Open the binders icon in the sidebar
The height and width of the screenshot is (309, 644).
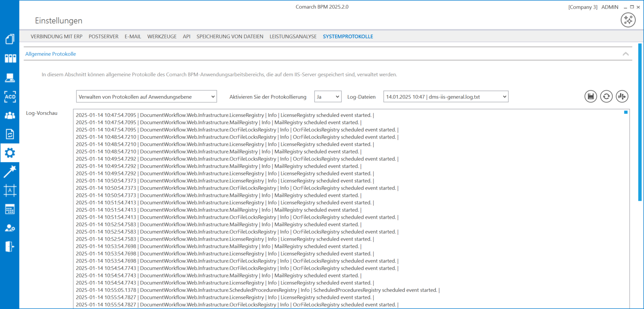(x=10, y=59)
